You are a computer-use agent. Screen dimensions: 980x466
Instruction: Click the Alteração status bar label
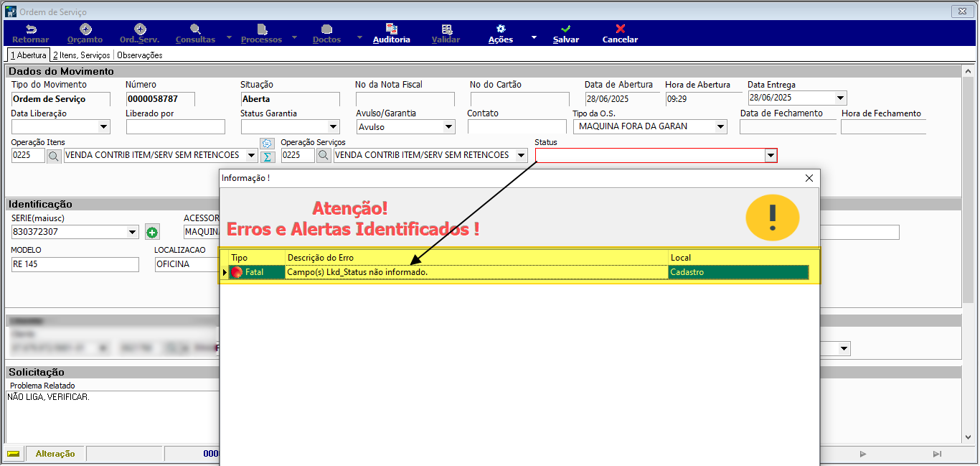tap(55, 454)
